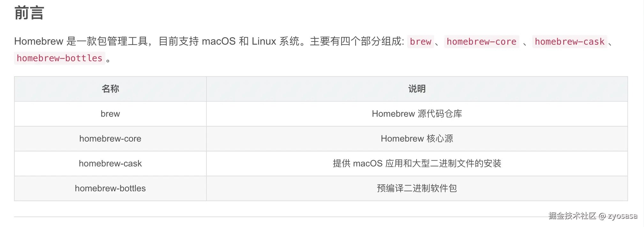Click the 'homebrew-cask' table cell

coord(110,164)
